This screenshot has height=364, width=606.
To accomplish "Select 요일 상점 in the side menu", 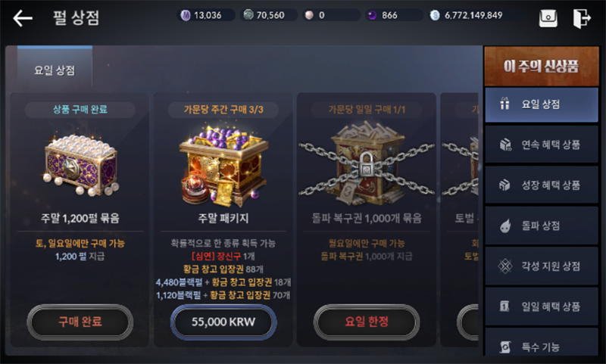I will coord(541,104).
